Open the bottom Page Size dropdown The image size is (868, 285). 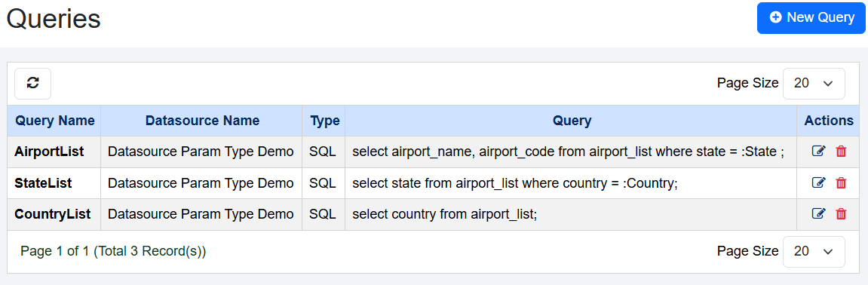(814, 252)
